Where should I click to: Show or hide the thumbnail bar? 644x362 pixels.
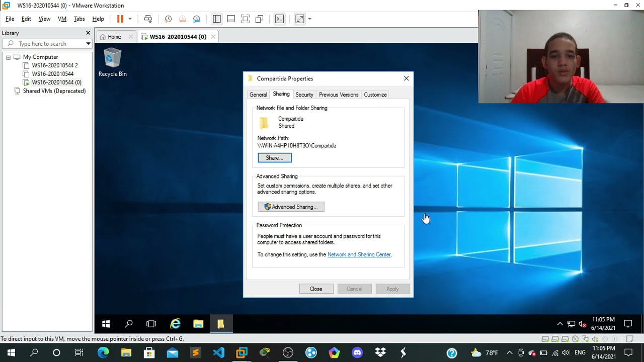[231, 19]
